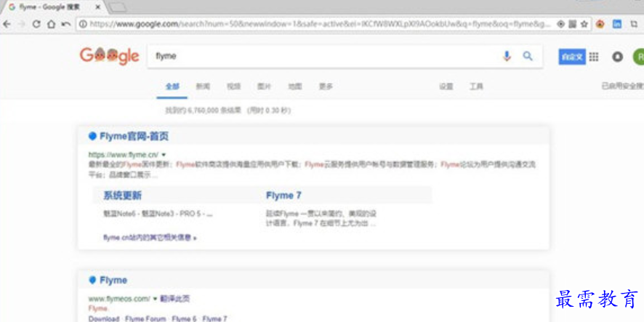
Task: Click the blue dot icon beside Flyme官网-首页
Action: tap(92, 137)
